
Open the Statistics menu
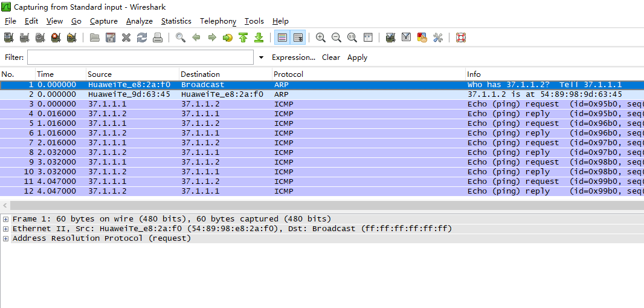click(x=176, y=21)
